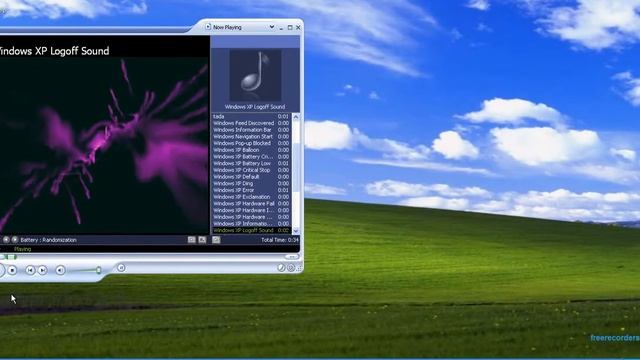Select the Windows Pop-up Blocked track
This screenshot has height=360, width=640.
251,143
